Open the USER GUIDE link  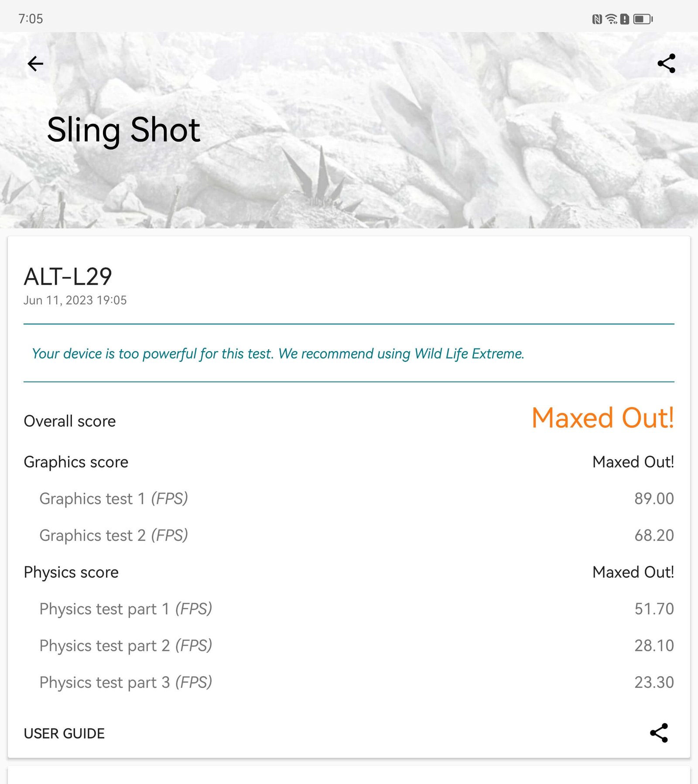click(x=64, y=733)
